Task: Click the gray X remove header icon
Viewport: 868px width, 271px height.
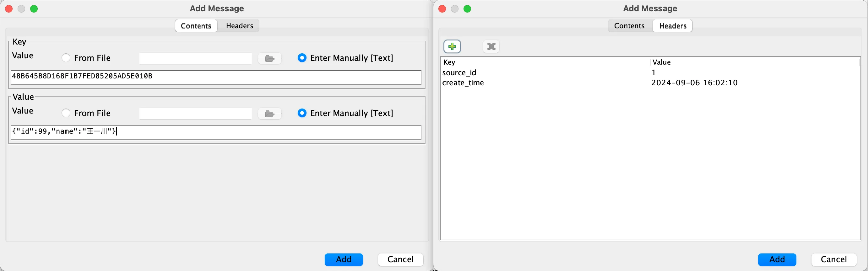Action: [x=491, y=46]
